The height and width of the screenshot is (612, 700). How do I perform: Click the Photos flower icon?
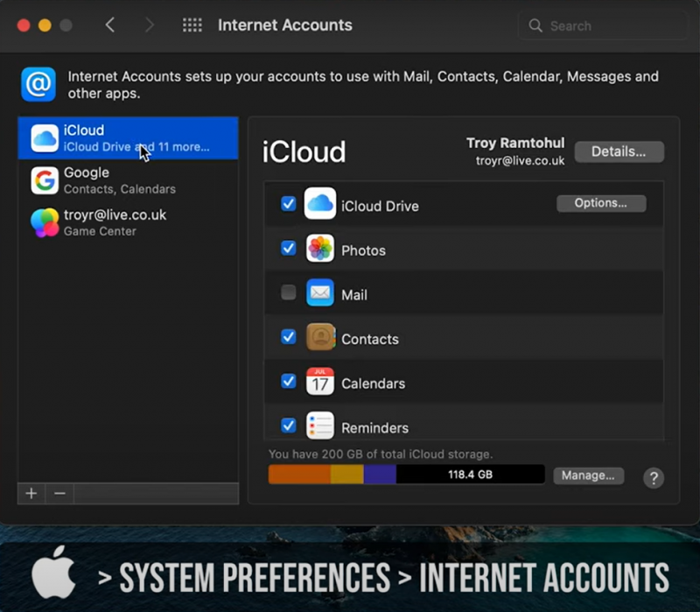320,249
